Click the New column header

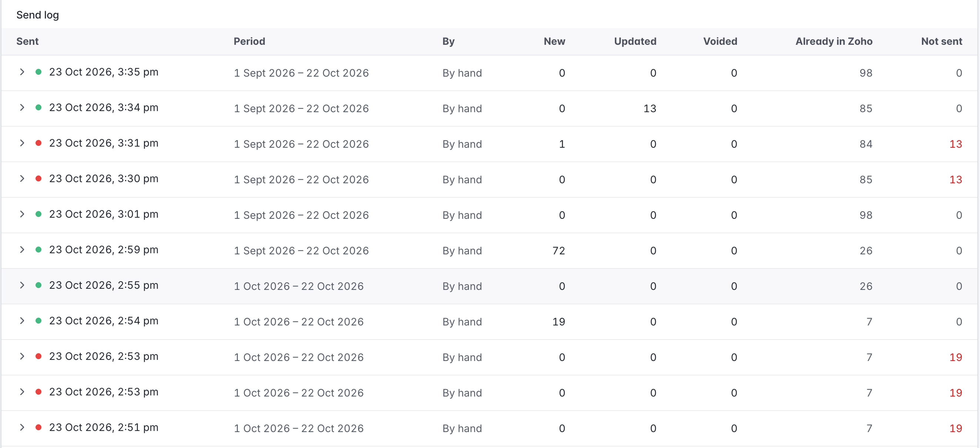coord(554,41)
